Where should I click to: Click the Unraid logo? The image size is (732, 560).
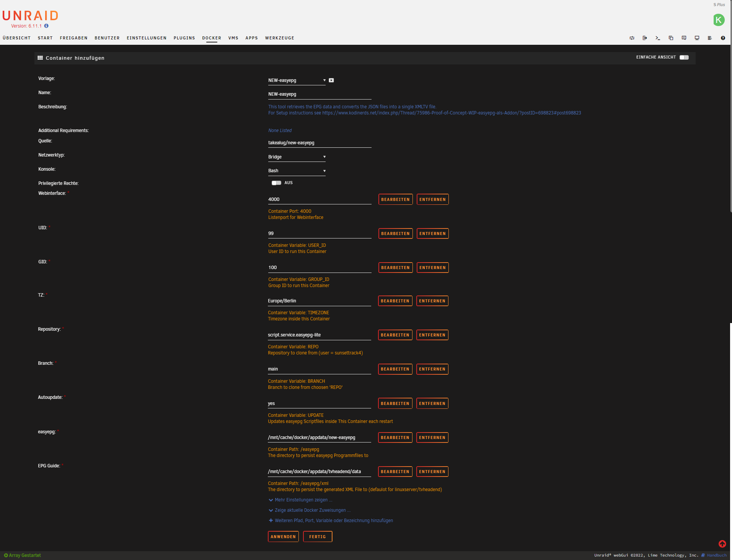(30, 16)
